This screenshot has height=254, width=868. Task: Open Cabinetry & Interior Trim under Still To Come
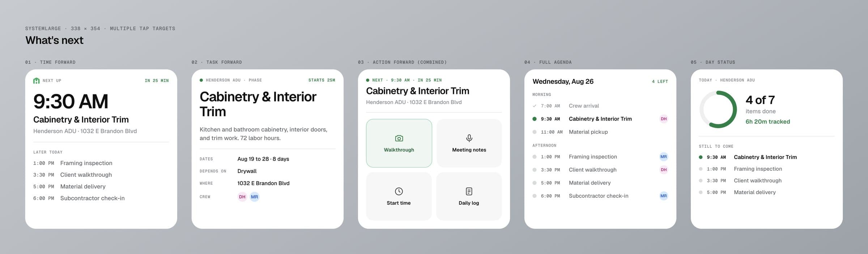tap(766, 157)
